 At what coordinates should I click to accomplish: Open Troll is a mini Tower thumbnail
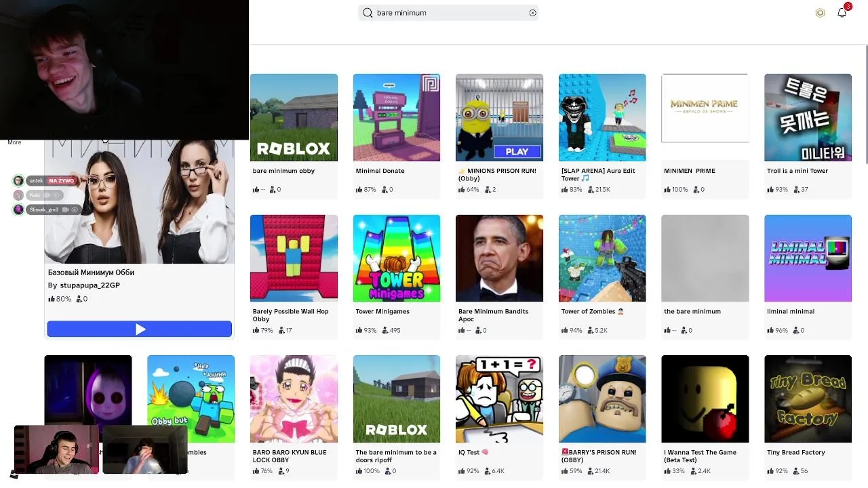click(x=808, y=117)
